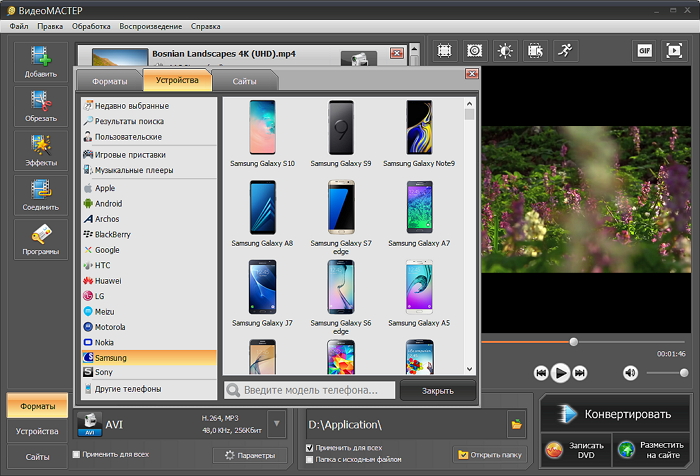Viewport: 700px width, 476px height.
Task: Open the Воспроизведение menu
Action: 150,26
